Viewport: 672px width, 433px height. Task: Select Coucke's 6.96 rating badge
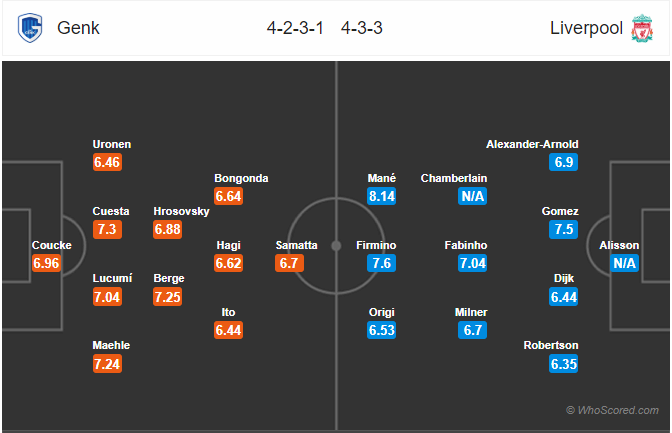(x=46, y=263)
